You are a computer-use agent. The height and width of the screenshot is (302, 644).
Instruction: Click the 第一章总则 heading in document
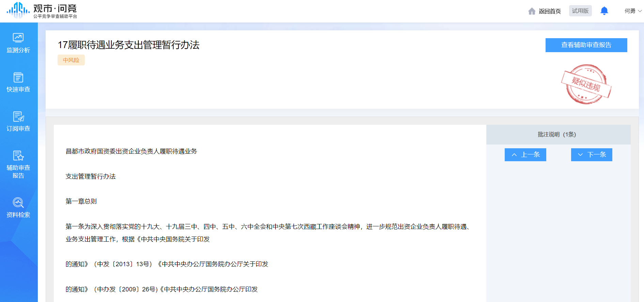pos(81,201)
